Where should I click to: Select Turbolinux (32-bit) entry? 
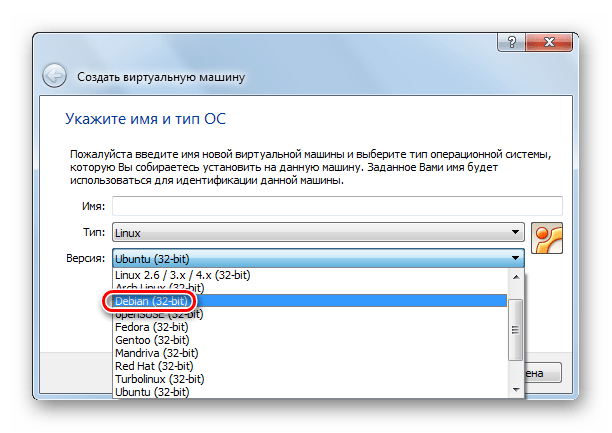pyautogui.click(x=161, y=378)
